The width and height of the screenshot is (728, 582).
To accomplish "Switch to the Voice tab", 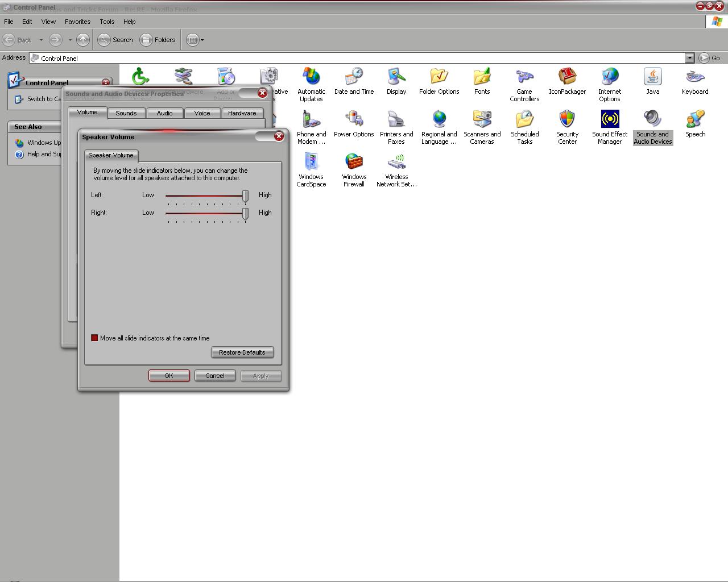I will point(202,113).
